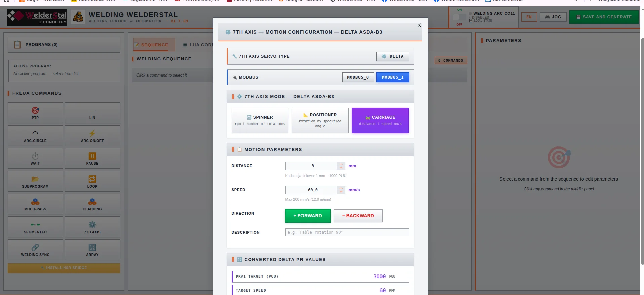Add a LIN linear move command

[x=92, y=113]
